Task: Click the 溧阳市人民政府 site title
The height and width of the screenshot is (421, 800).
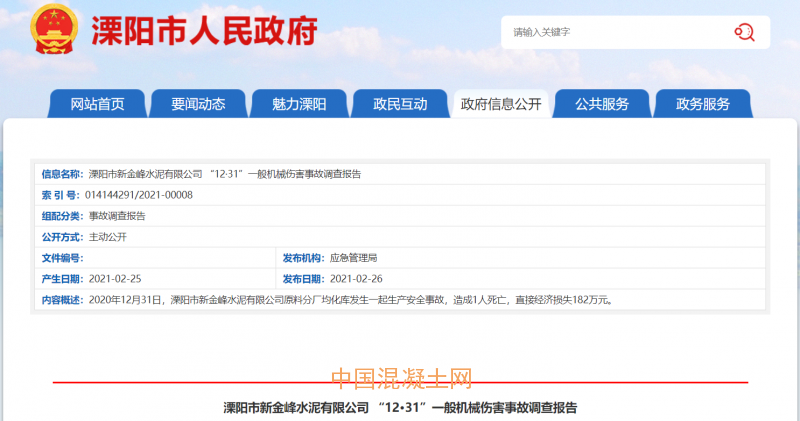Action: coord(204,32)
